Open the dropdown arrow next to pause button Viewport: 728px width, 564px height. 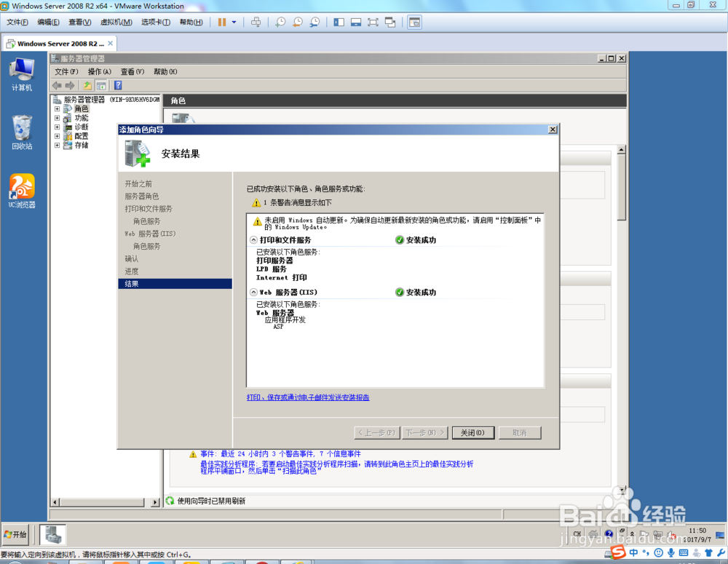tap(234, 23)
